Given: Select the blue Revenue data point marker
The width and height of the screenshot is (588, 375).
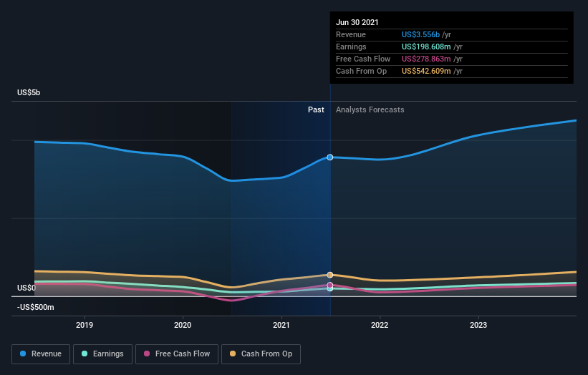Looking at the screenshot, I should click(x=330, y=157).
